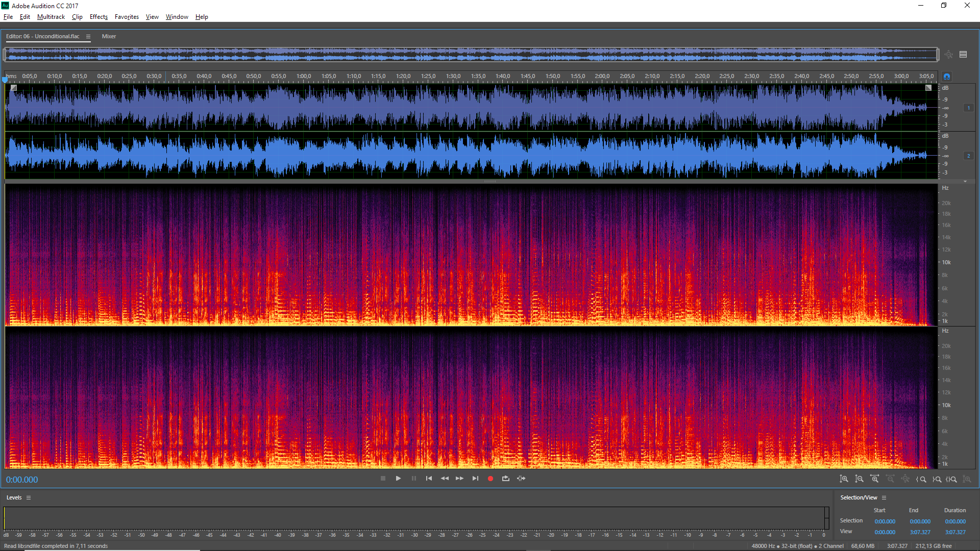Move playhead to previous marker
Screen dimensions: 980x551
pos(429,479)
